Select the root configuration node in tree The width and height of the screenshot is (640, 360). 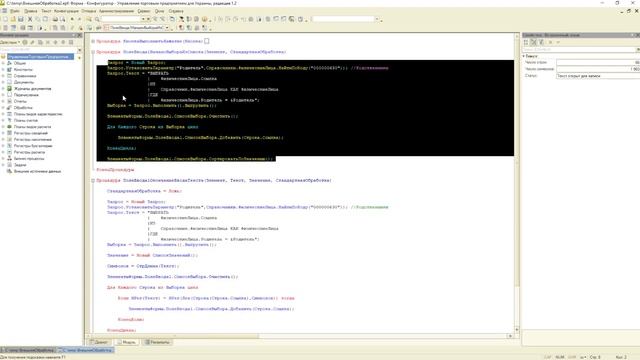pyautogui.click(x=40, y=57)
